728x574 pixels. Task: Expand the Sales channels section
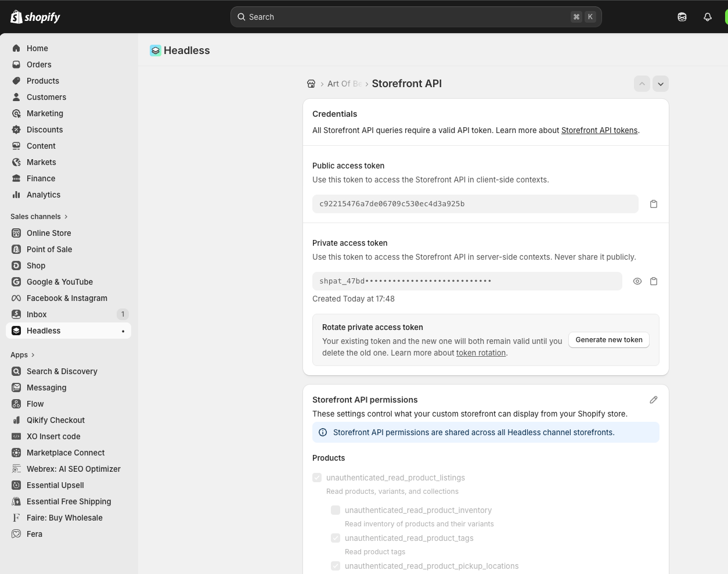point(39,217)
